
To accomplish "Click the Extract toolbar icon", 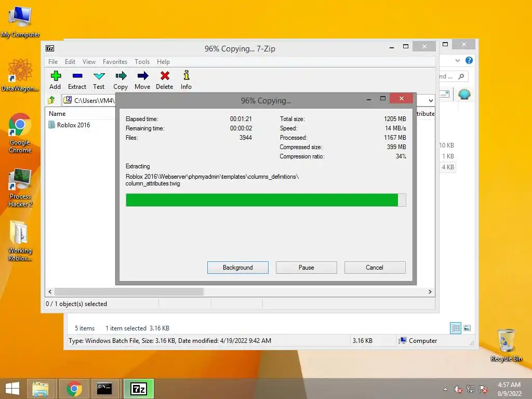I will [x=77, y=79].
